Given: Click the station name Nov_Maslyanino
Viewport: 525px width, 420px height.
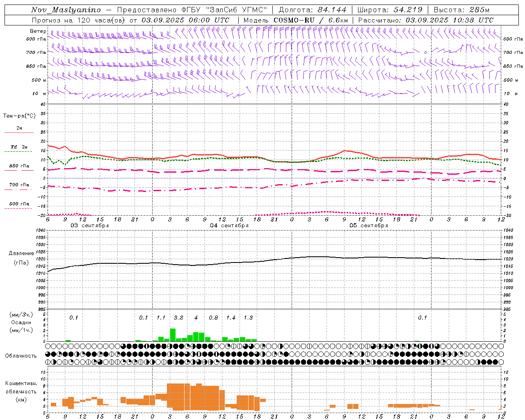Looking at the screenshot, I should 66,10.
